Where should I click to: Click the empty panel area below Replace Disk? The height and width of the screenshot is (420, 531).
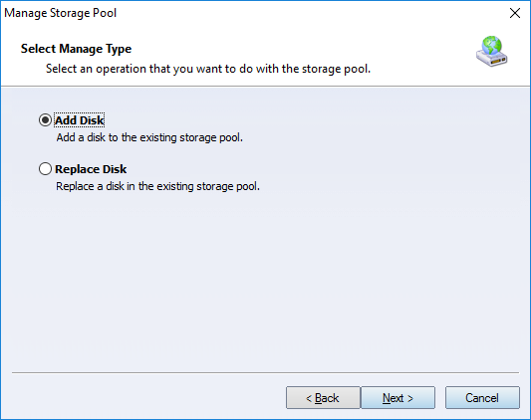[x=265, y=281]
